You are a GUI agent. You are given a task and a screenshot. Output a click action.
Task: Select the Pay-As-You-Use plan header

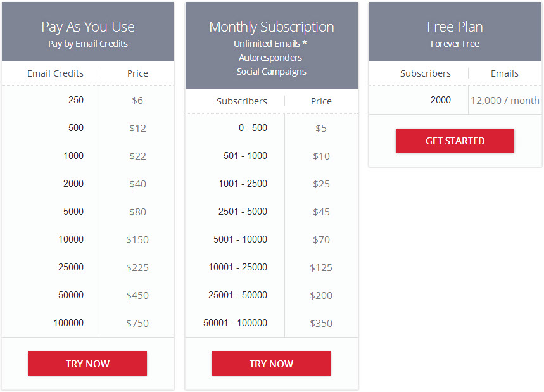click(87, 27)
